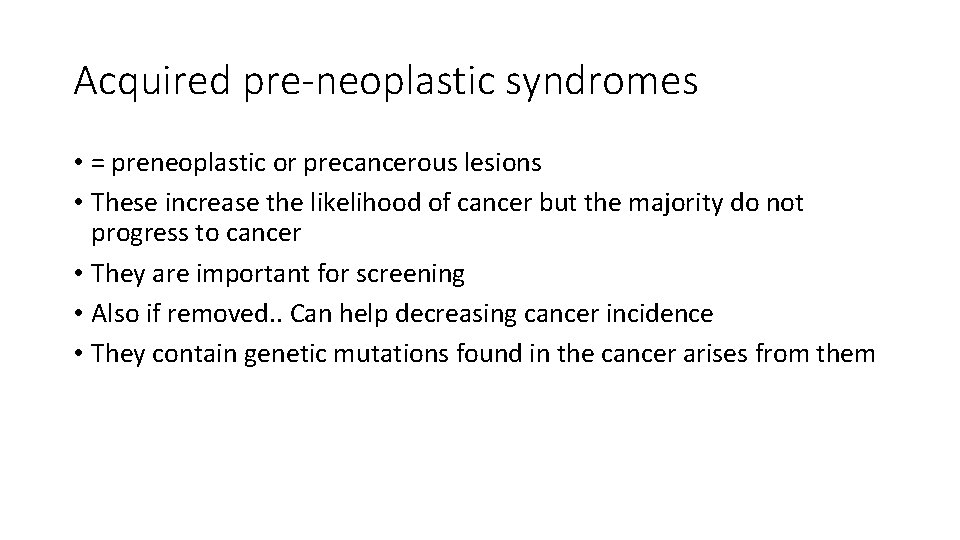The height and width of the screenshot is (540, 960).
Task: Select the line 'These increase the likelihood of cancer'
Action: (447, 203)
